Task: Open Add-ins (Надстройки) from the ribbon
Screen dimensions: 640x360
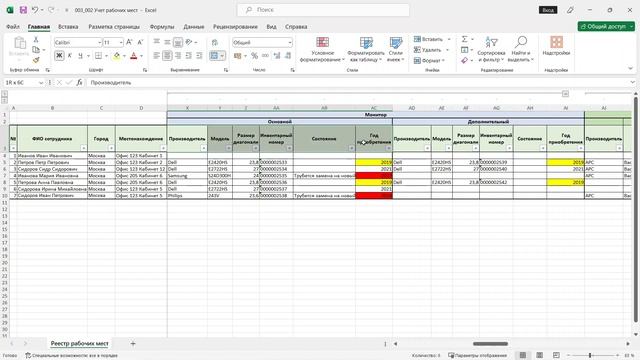Action: (x=556, y=46)
